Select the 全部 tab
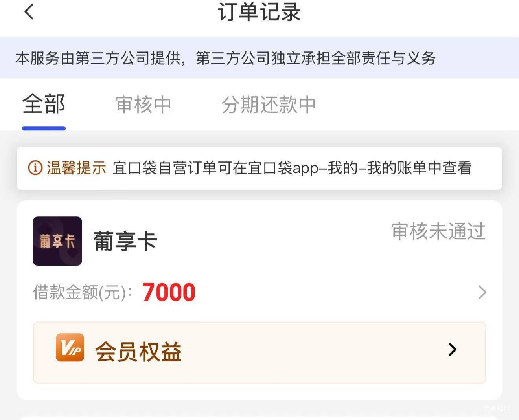This screenshot has width=519, height=420. click(44, 104)
